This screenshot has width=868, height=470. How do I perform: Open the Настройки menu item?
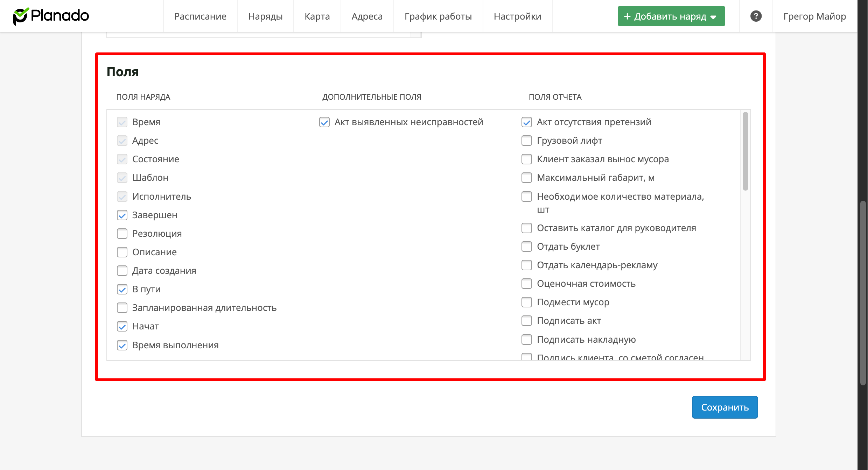(517, 16)
